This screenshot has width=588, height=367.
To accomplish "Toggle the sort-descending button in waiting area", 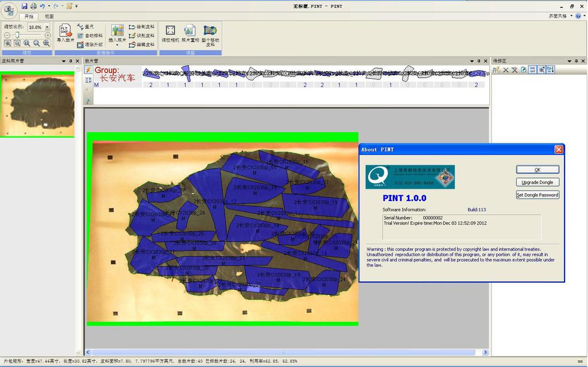I will [551, 70].
